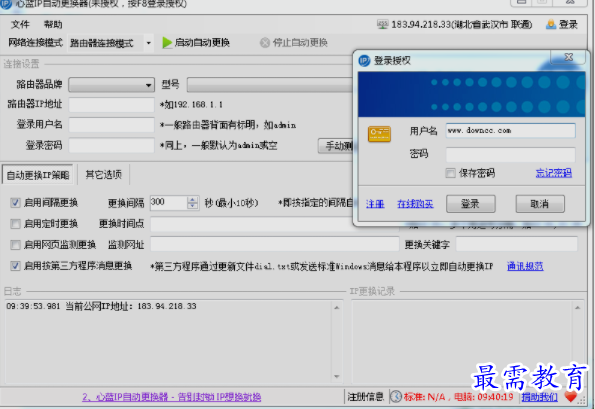Image resolution: width=595 pixels, height=409 pixels.
Task: Click the 登录 button in the dialog
Action: (x=471, y=204)
